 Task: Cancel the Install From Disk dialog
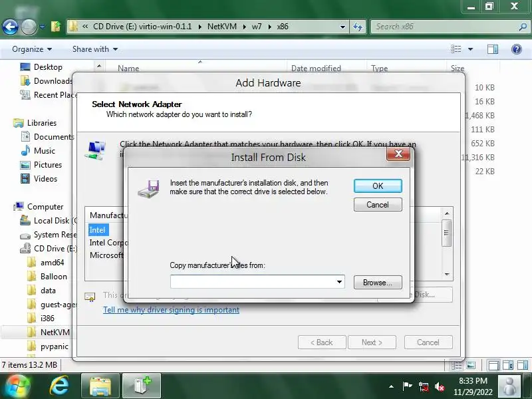point(378,205)
